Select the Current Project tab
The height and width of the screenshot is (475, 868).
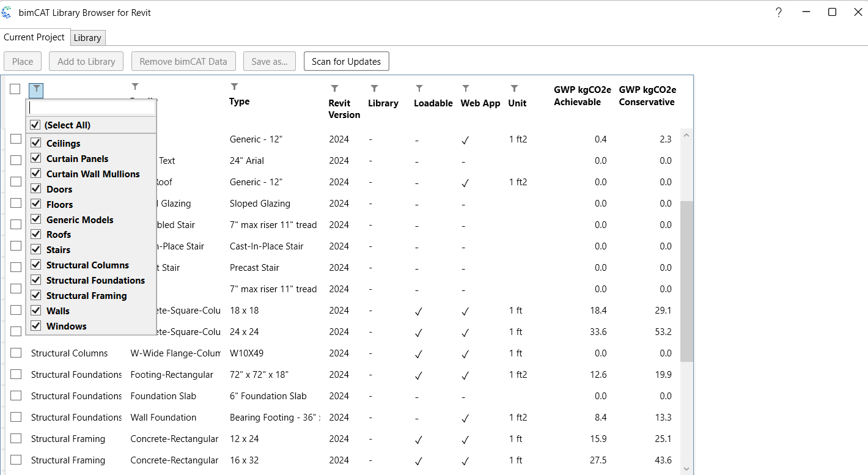point(34,37)
